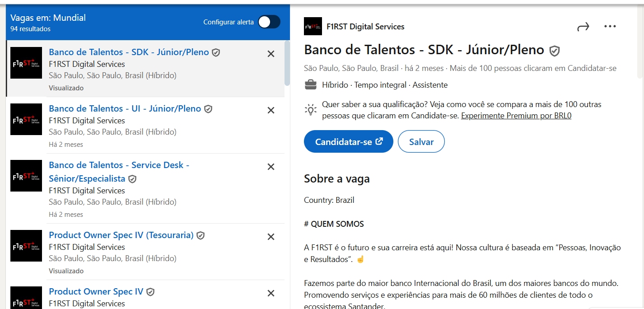Click verified badge on bottom Product Owner listing
The height and width of the screenshot is (309, 644).
click(150, 292)
